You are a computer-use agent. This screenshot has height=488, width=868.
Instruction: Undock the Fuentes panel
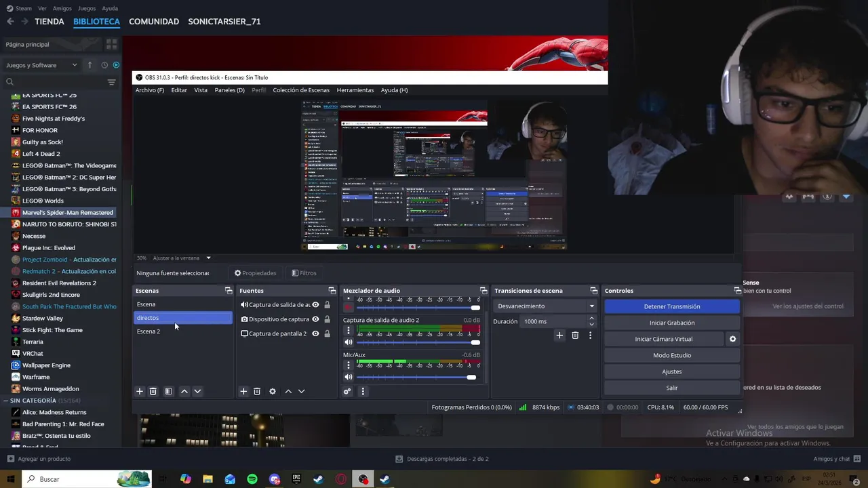pos(332,290)
